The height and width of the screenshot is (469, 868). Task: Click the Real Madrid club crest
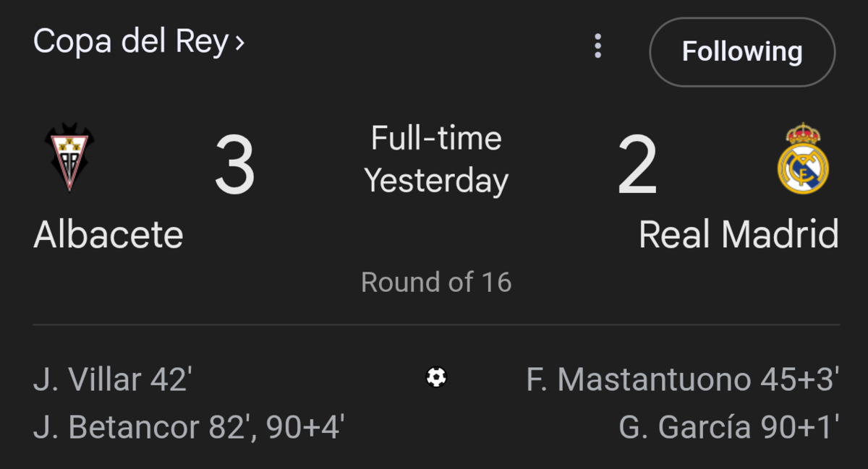(803, 158)
